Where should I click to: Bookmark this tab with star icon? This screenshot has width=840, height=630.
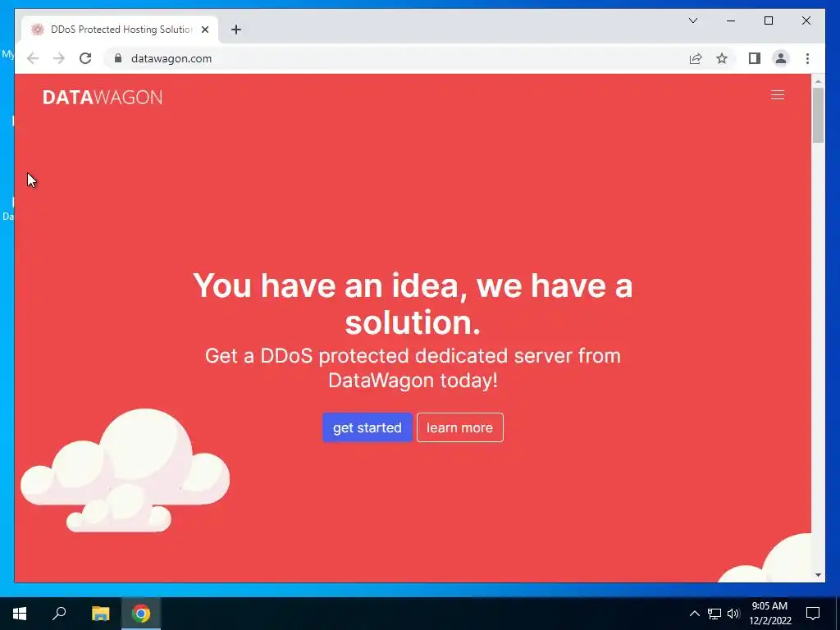click(x=722, y=58)
